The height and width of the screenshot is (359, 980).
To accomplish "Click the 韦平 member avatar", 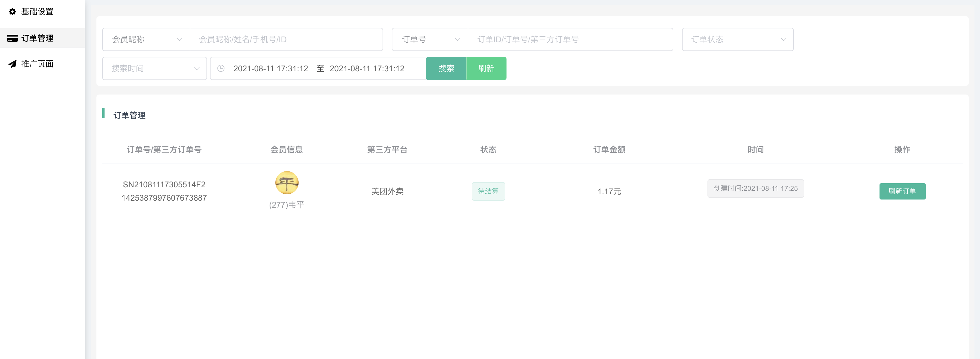I will click(286, 183).
